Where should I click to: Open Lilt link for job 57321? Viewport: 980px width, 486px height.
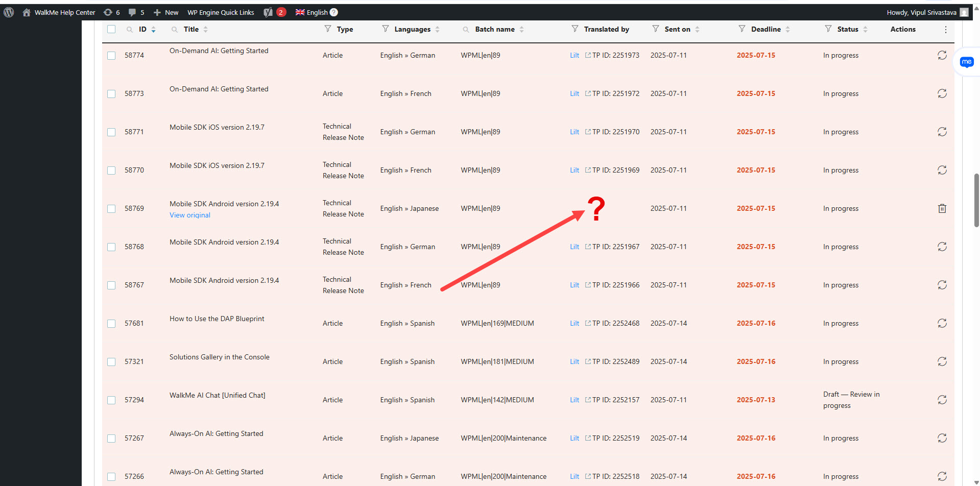tap(575, 361)
